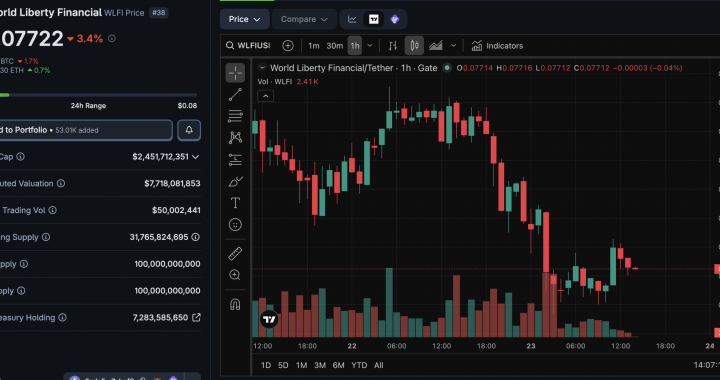
Task: Select candlestick chart style
Action: coord(415,45)
